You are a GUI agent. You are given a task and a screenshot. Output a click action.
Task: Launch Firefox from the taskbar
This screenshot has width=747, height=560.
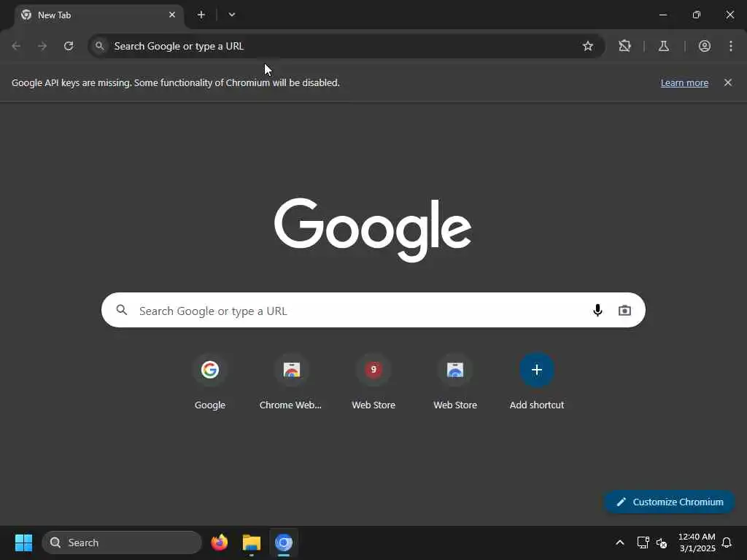(220, 542)
